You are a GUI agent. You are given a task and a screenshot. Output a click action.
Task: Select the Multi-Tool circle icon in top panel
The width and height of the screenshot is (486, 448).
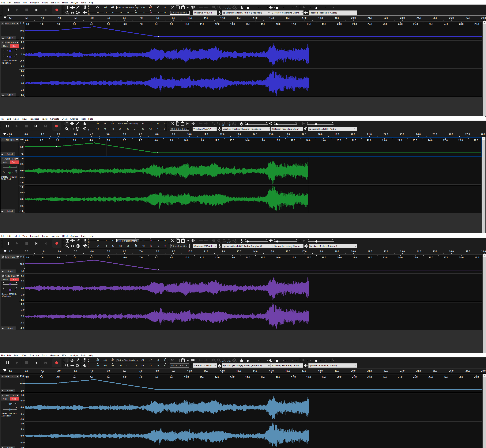(x=78, y=13)
